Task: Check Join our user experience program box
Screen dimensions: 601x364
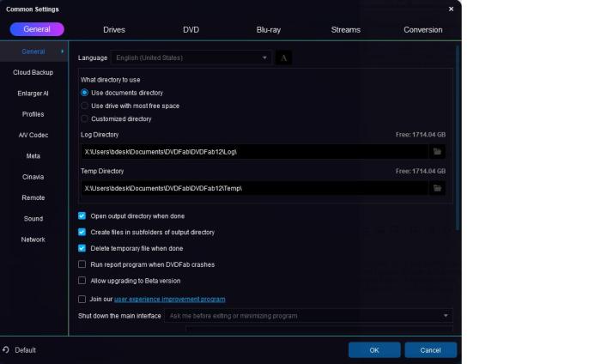Action: point(82,299)
